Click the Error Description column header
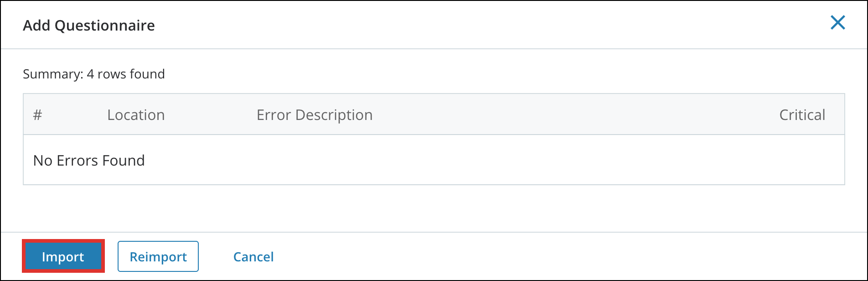 point(315,114)
